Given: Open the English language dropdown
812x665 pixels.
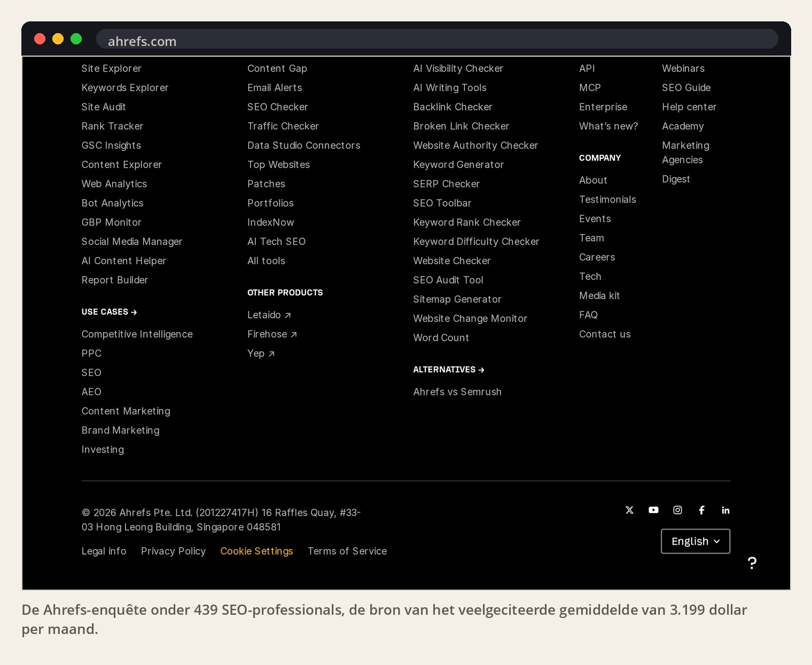Looking at the screenshot, I should pyautogui.click(x=696, y=541).
